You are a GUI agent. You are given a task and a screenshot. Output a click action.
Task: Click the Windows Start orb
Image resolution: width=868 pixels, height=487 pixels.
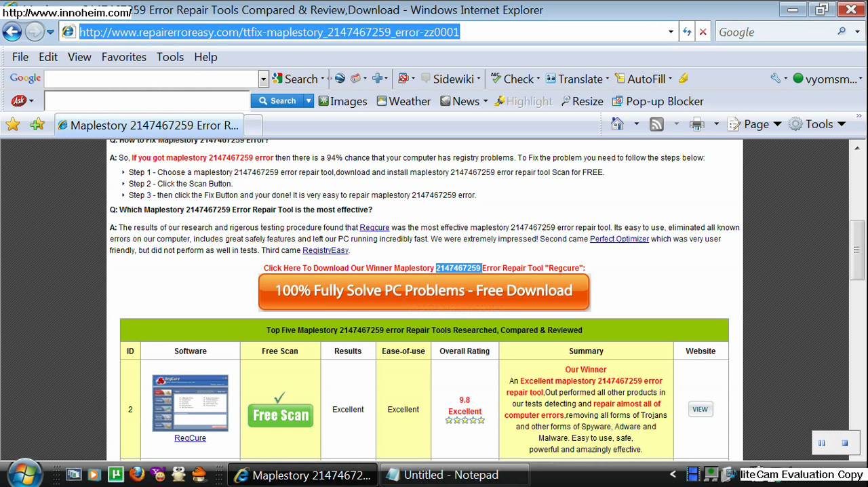click(x=26, y=473)
